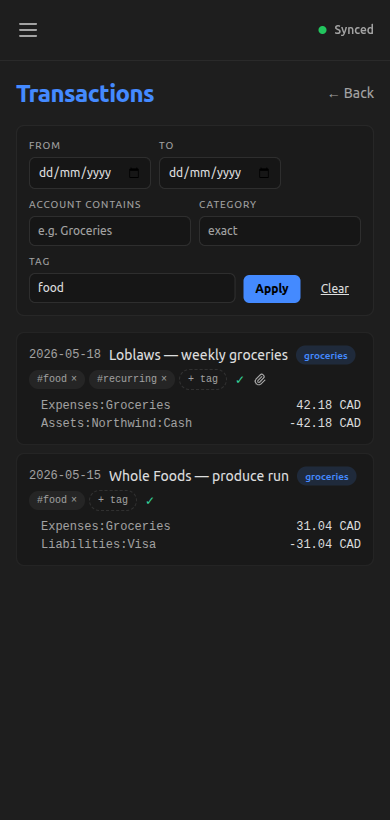Focus the From date field
Screen dimensions: 390x820
(x=90, y=173)
